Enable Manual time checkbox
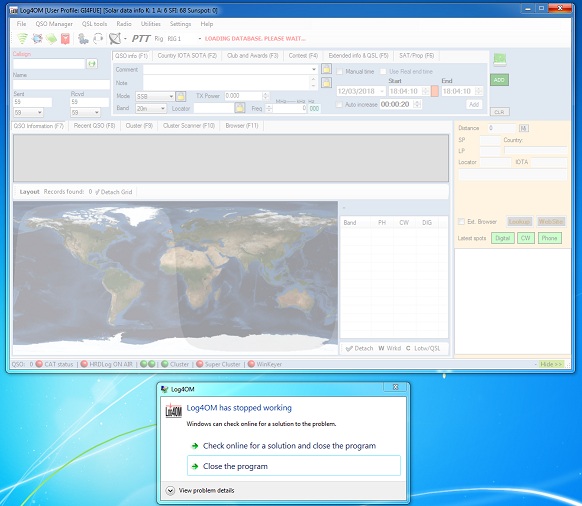 point(339,71)
